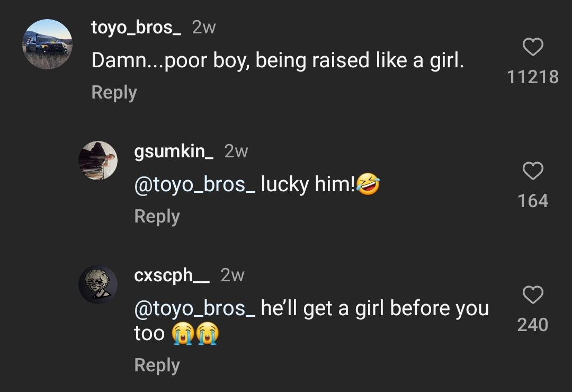Open toyo_bros_ profile picture

point(47,44)
